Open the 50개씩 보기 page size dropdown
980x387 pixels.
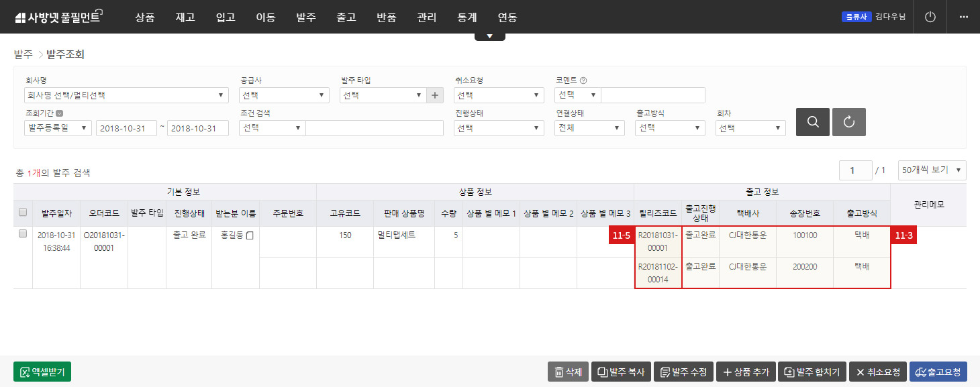pyautogui.click(x=932, y=170)
